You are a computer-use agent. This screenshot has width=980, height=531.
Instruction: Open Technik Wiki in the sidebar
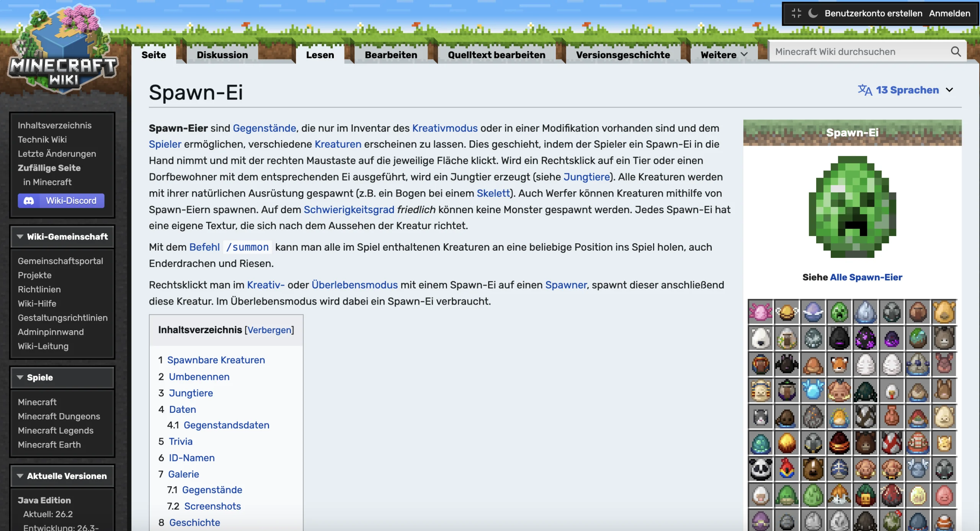click(x=42, y=139)
